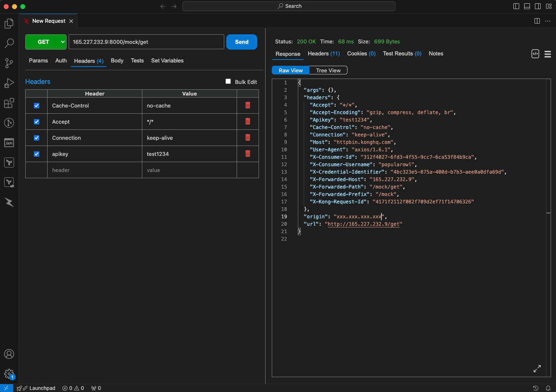
Task: Select the Headers (4) request tab
Action: click(89, 61)
